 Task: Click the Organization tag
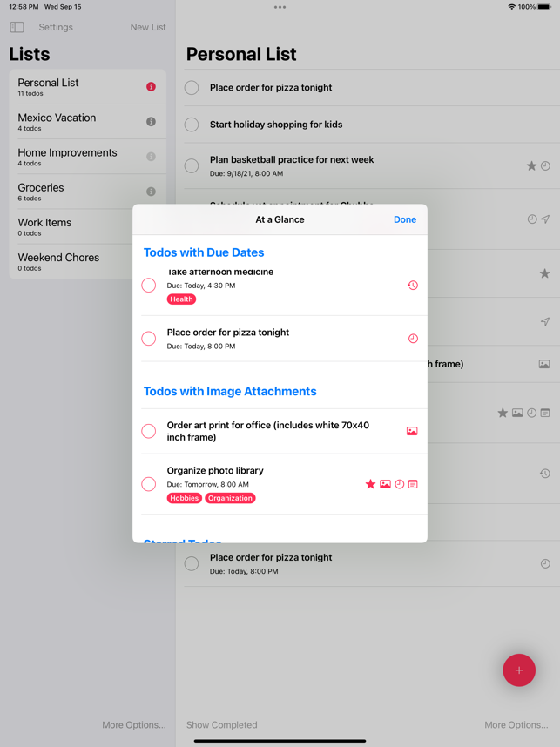(230, 498)
